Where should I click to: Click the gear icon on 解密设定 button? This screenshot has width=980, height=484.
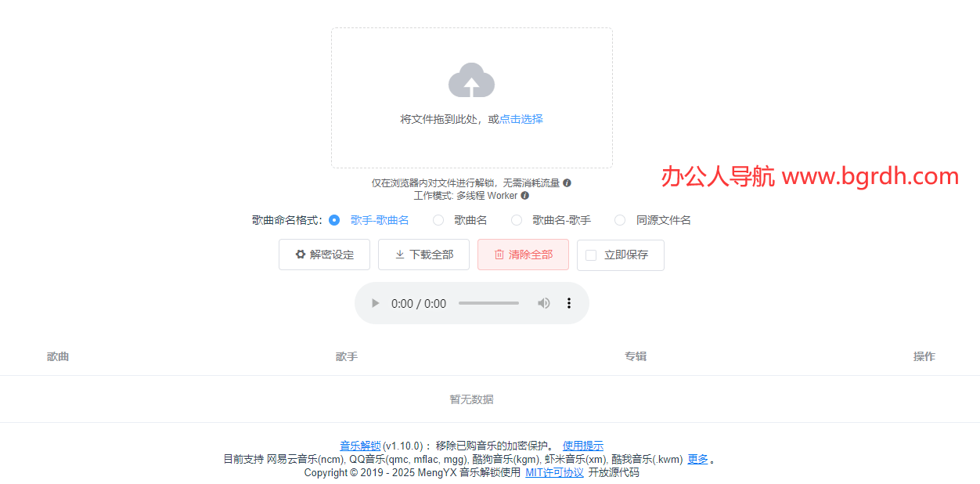point(300,255)
